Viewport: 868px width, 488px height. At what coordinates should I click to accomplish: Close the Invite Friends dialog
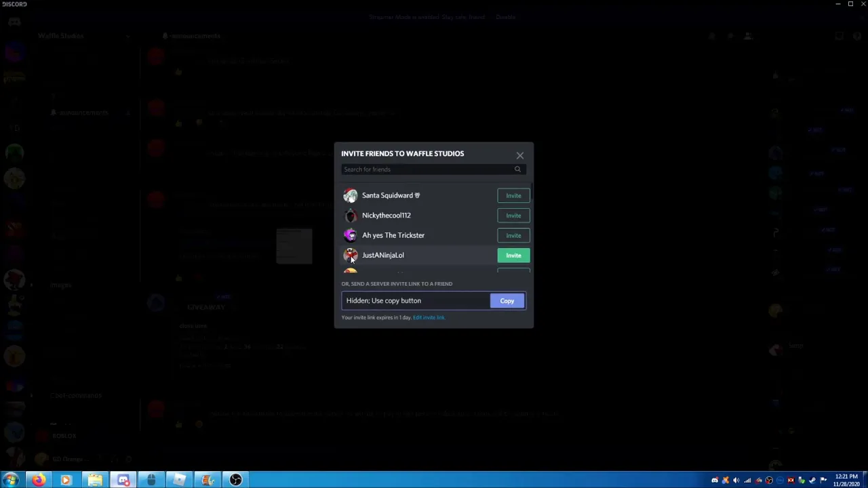click(520, 155)
